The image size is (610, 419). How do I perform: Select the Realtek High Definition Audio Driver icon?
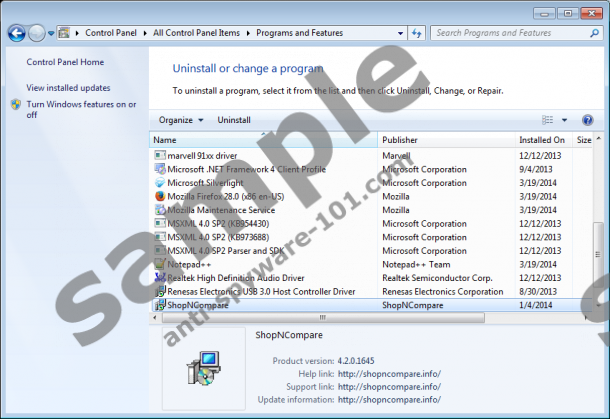tap(160, 278)
